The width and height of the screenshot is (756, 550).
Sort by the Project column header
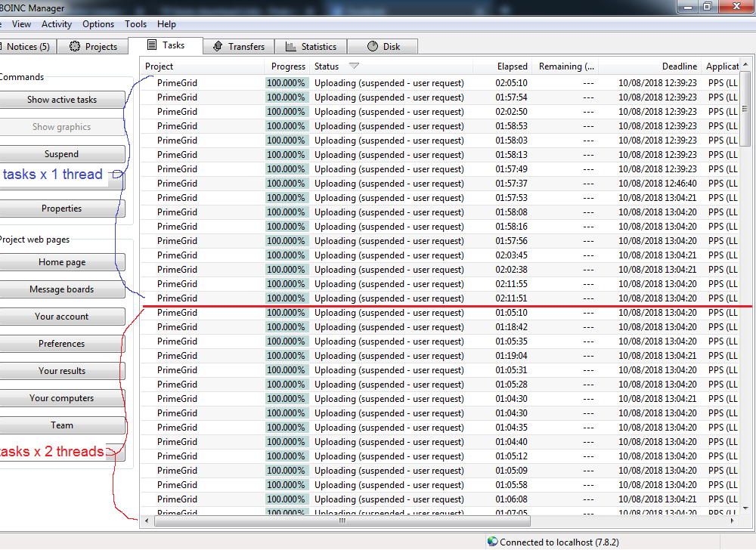pyautogui.click(x=203, y=66)
